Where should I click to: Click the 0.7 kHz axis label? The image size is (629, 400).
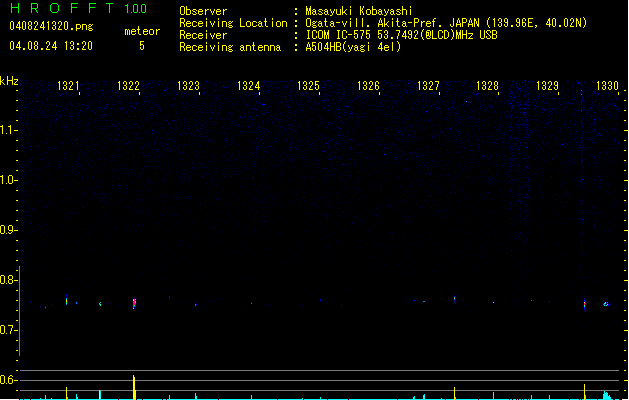(x=8, y=330)
